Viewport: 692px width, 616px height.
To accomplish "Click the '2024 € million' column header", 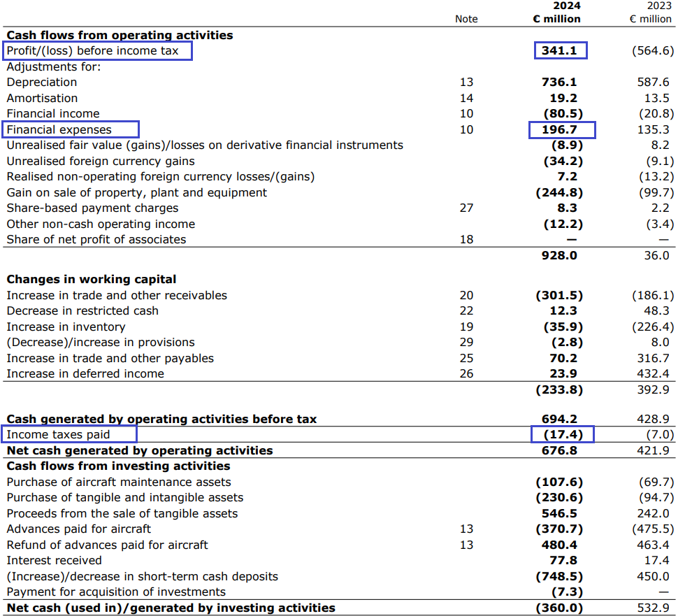I will click(557, 13).
